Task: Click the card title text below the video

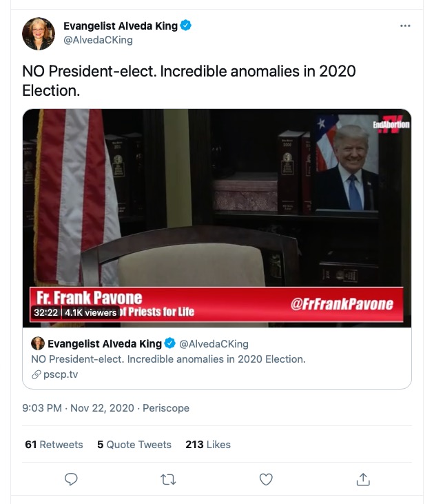Action: pos(169,359)
